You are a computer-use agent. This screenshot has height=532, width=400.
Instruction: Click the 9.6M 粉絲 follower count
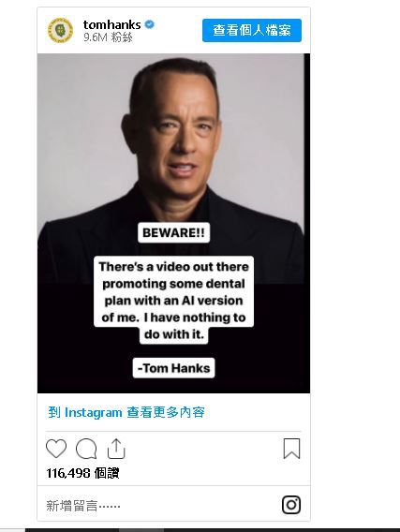(x=108, y=37)
